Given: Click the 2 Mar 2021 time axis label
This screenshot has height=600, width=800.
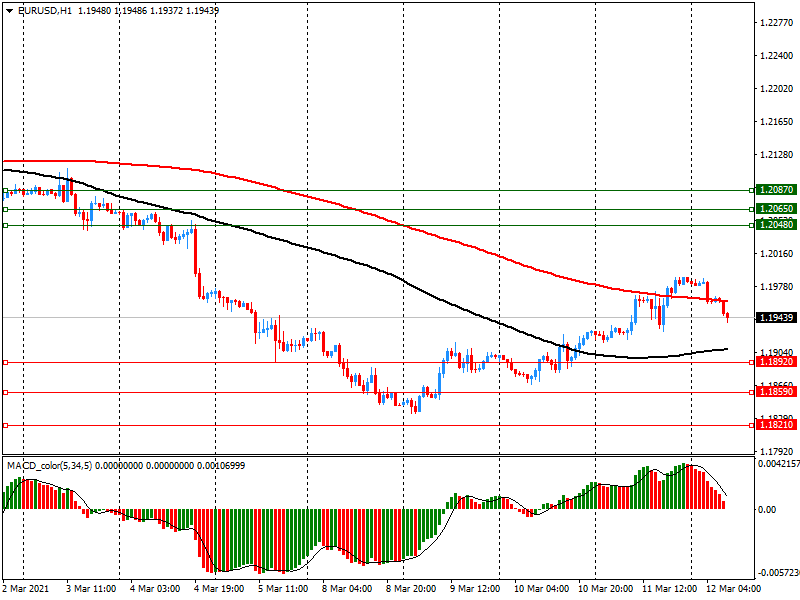Looking at the screenshot, I should [26, 589].
